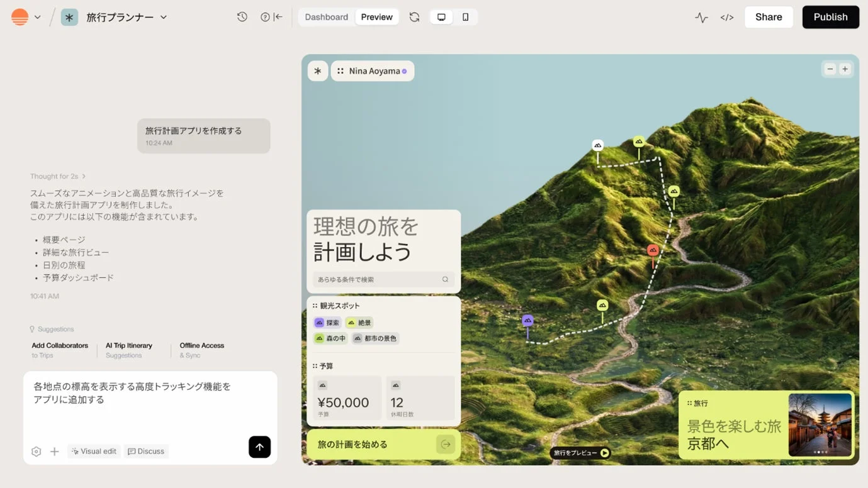Click the plus zoom control in preview
Screen dimensions: 868x488
(x=845, y=69)
